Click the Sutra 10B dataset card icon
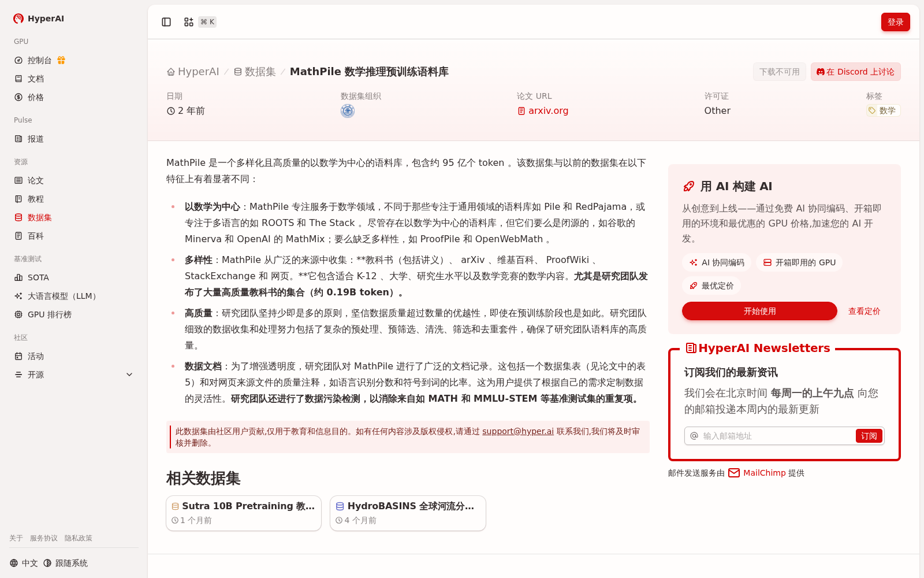924x578 pixels. 176,506
